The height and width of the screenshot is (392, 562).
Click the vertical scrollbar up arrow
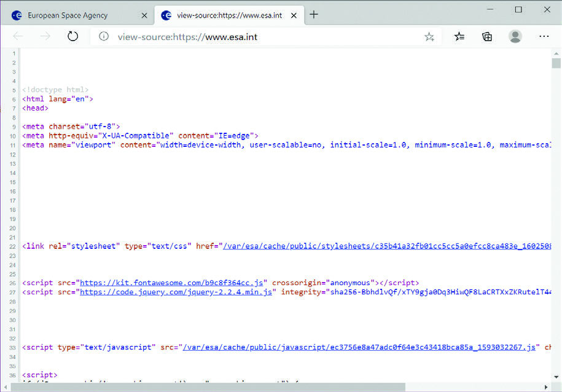pos(556,53)
